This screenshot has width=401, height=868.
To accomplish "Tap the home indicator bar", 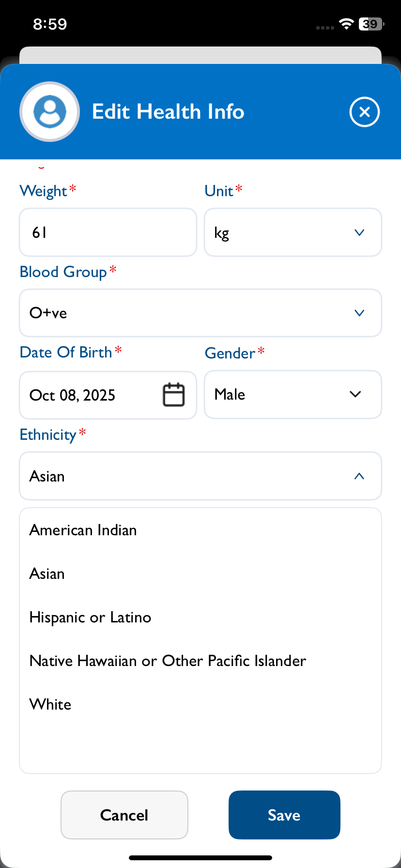I will point(200,858).
